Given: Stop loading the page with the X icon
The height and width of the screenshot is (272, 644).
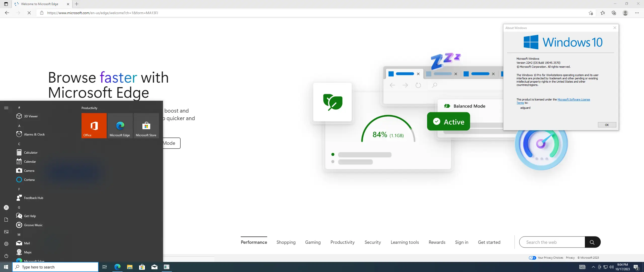Looking at the screenshot, I should (29, 13).
